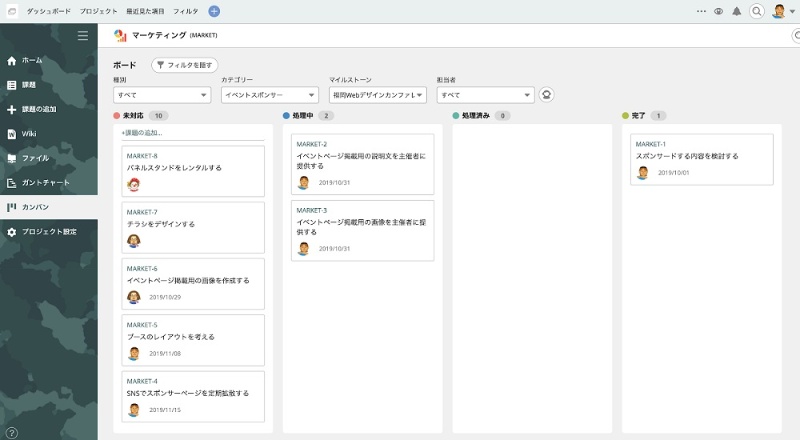The image size is (800, 440).
Task: Open プロジェクト設定 gear icon in the sidebar
Action: [x=12, y=232]
